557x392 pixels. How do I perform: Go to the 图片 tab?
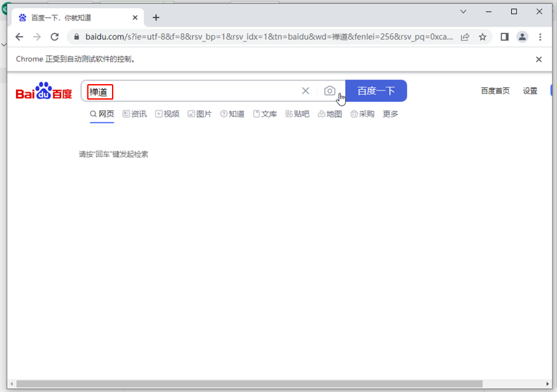click(x=200, y=114)
